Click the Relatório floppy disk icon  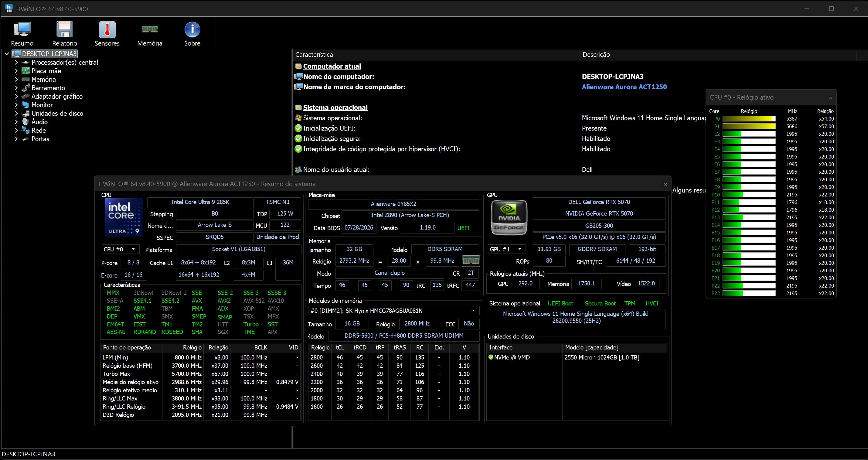(x=64, y=30)
